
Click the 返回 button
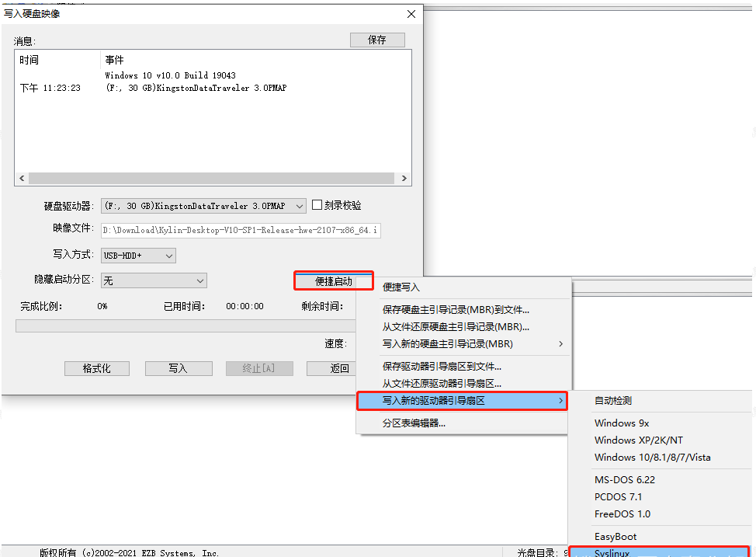point(331,368)
